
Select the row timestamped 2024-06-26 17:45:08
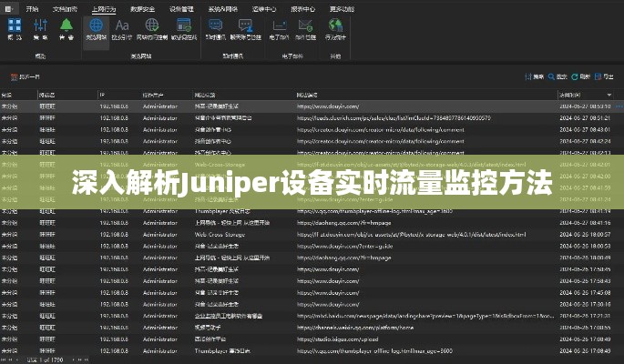[x=312, y=293]
